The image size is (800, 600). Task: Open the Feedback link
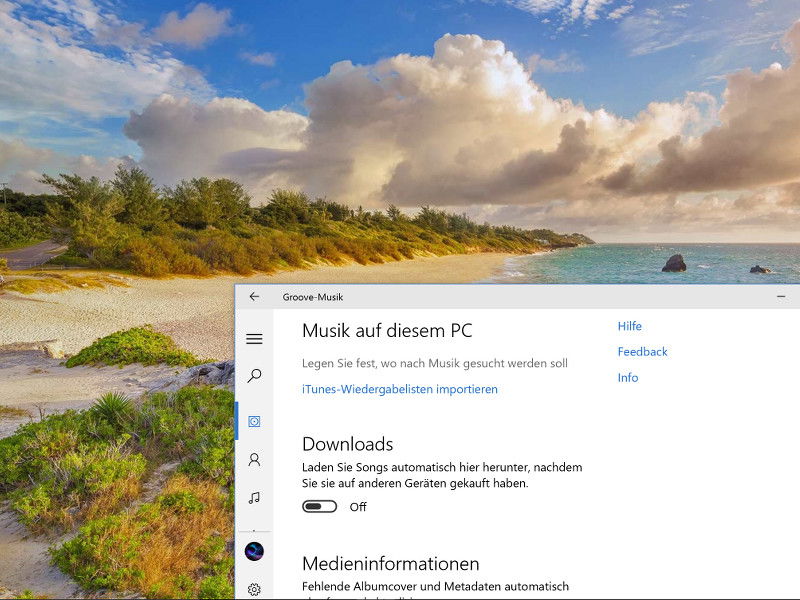tap(642, 352)
